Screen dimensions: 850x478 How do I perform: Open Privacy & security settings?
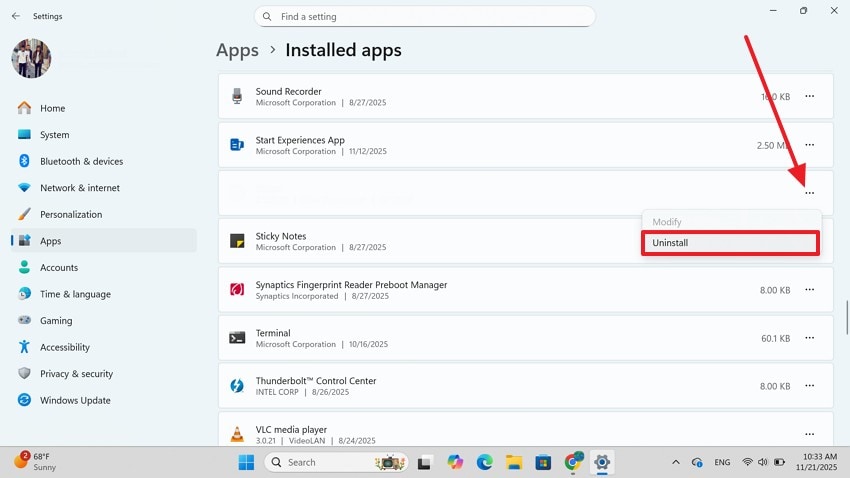coord(103,373)
